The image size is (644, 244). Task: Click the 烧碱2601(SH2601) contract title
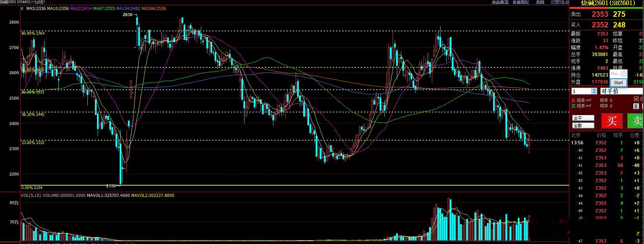pyautogui.click(x=607, y=3)
